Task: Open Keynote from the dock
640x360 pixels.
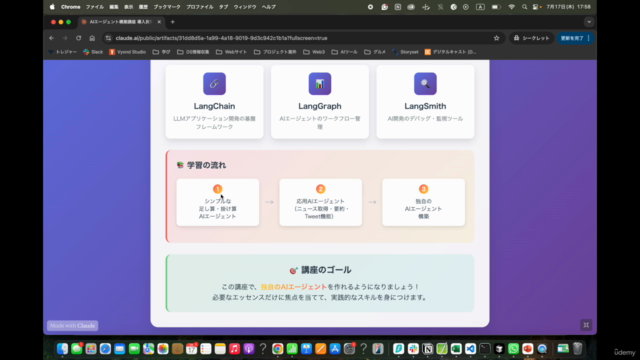Action: click(x=306, y=349)
